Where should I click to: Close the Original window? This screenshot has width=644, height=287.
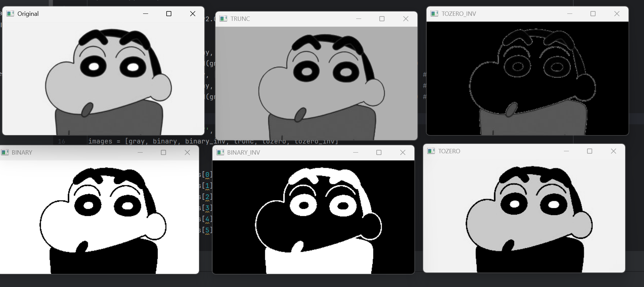tap(193, 13)
